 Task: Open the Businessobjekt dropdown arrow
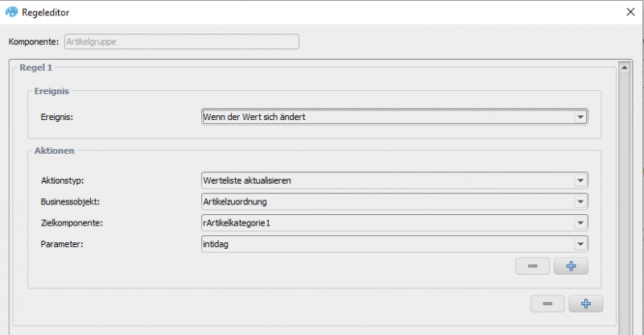pyautogui.click(x=580, y=202)
